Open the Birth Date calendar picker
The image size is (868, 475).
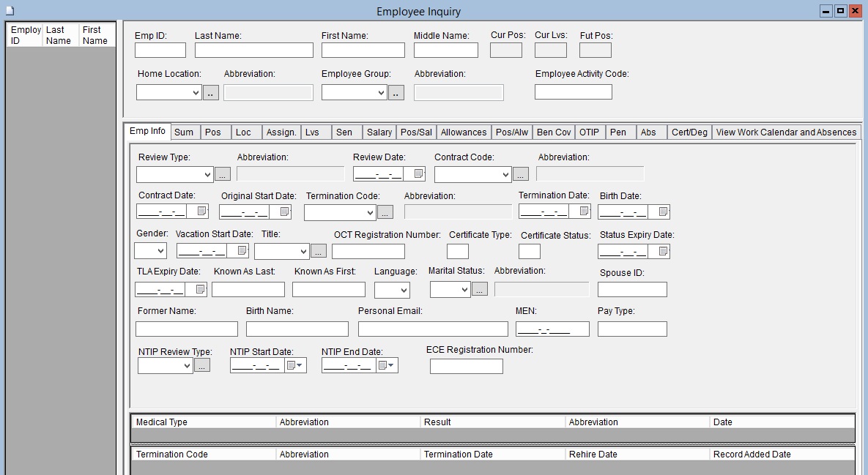pos(662,212)
